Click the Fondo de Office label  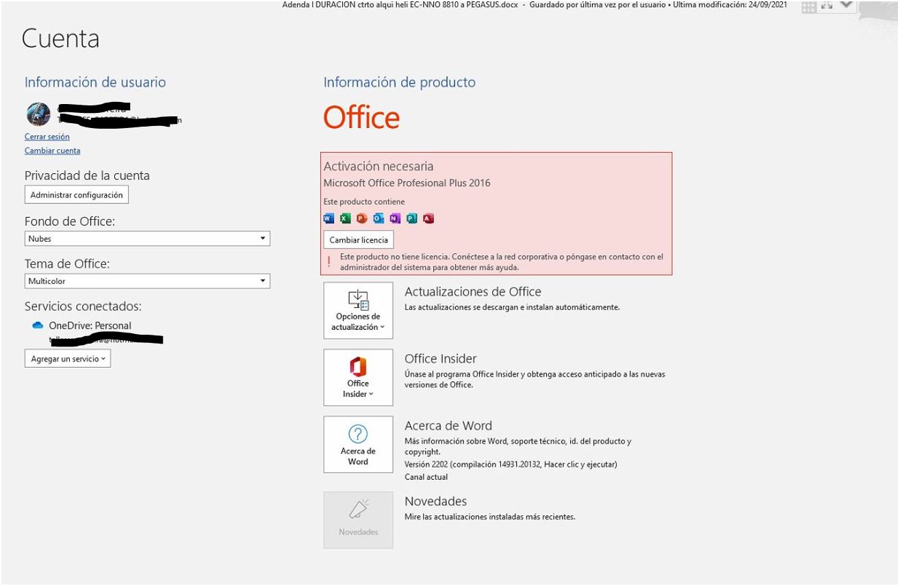tap(70, 222)
